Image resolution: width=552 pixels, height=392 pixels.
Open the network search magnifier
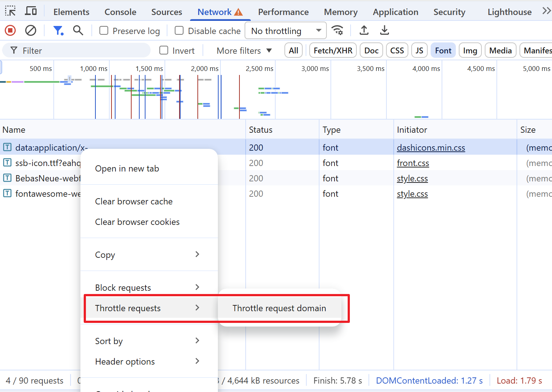point(78,31)
